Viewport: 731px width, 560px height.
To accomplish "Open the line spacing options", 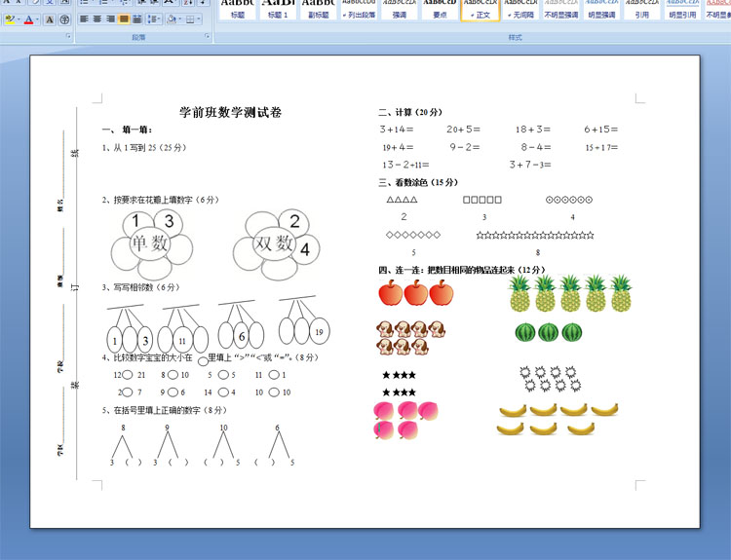I will pos(153,19).
